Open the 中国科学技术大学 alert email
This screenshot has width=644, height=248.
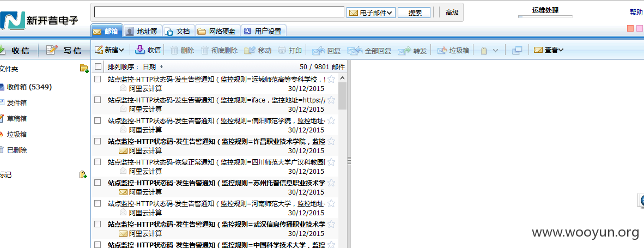tap(217, 245)
